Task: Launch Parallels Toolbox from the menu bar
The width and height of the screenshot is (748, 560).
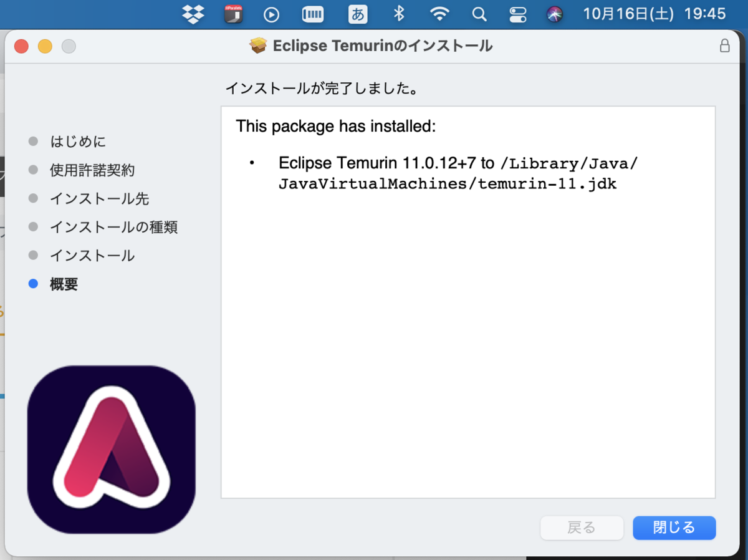Action: pos(233,14)
